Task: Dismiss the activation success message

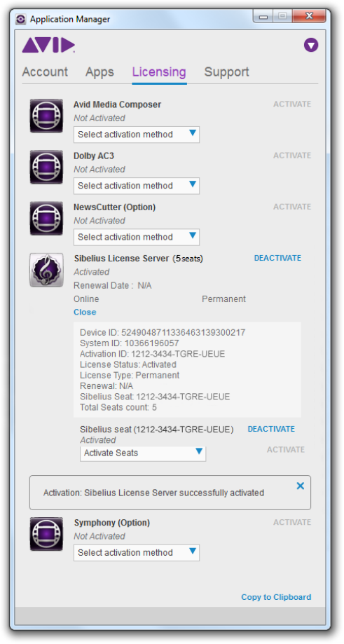Action: (x=301, y=486)
